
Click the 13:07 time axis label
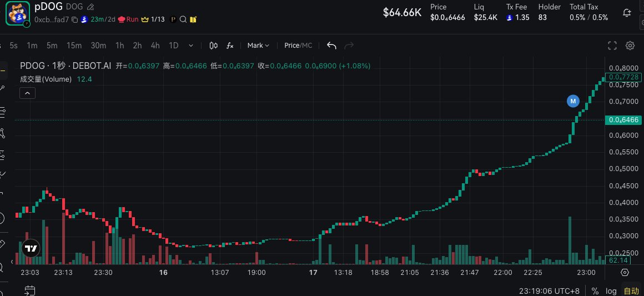pyautogui.click(x=220, y=273)
